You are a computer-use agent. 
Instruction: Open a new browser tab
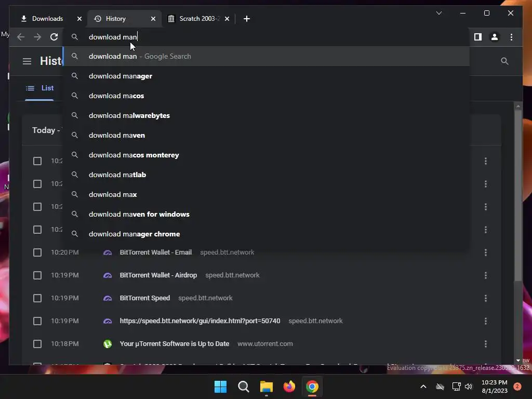(247, 19)
